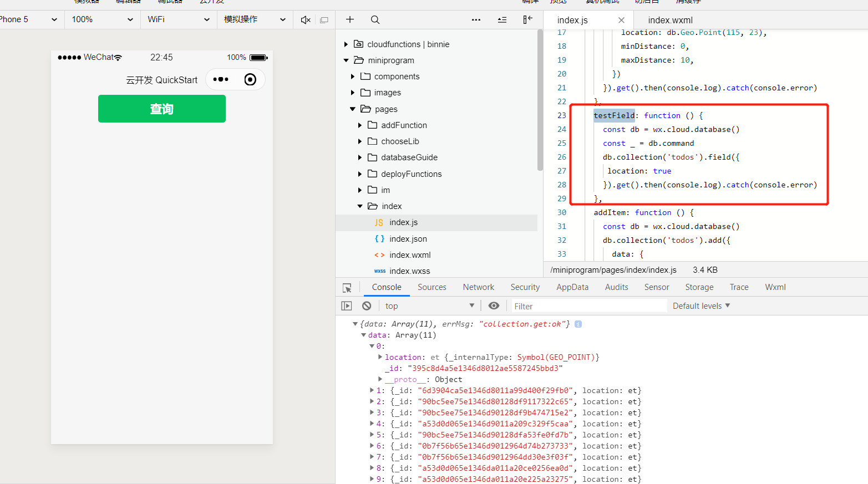Click the new file plus icon
Screen dimensions: 868x484
click(x=350, y=19)
